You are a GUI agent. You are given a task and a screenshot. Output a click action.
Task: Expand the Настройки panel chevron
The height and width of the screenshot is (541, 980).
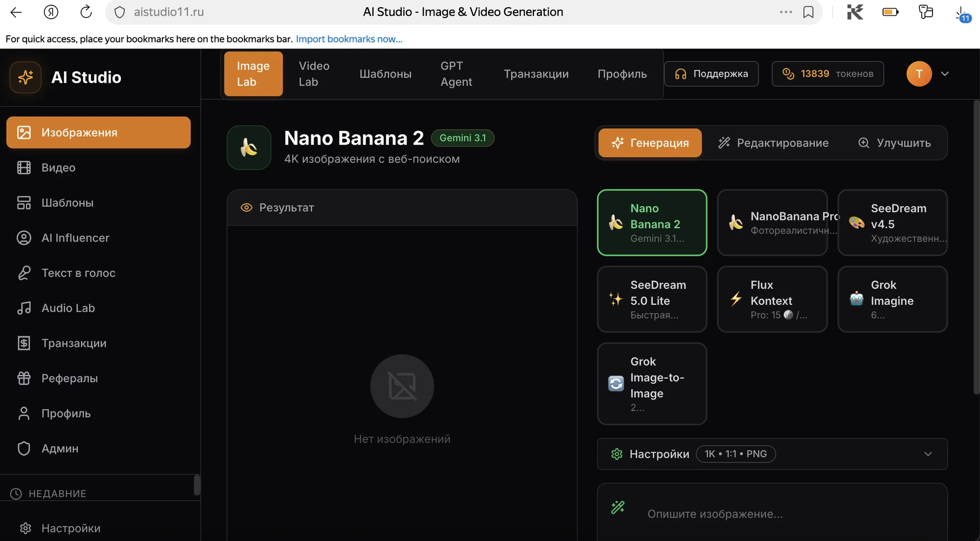928,454
